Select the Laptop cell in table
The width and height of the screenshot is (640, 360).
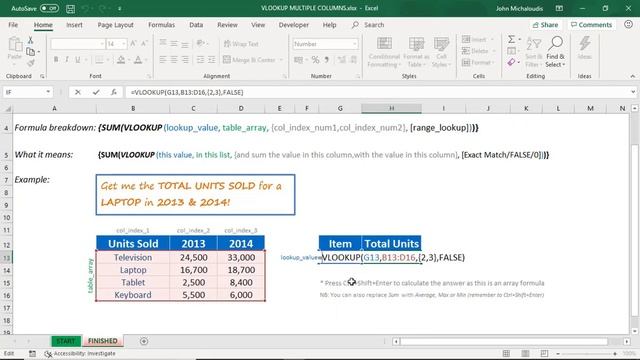133,270
